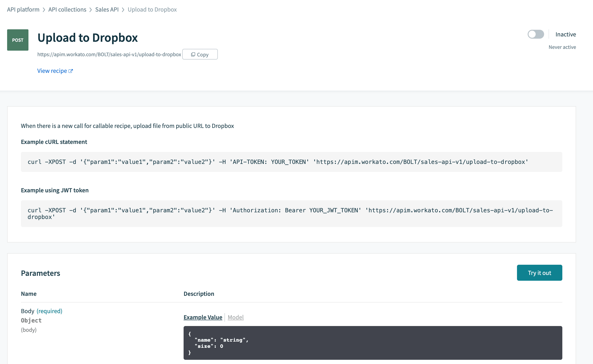The width and height of the screenshot is (593, 364).
Task: Click the JSON example value code box
Action: [x=373, y=343]
